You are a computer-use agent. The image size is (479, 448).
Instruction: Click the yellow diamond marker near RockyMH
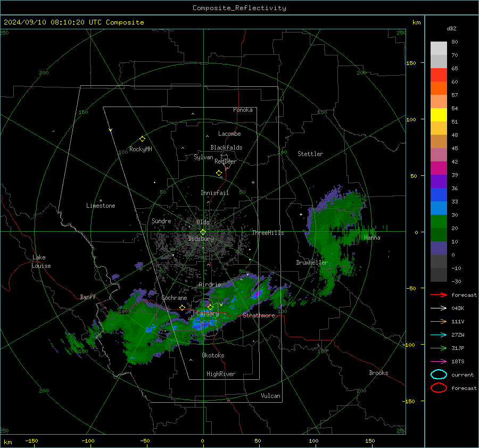click(x=142, y=139)
